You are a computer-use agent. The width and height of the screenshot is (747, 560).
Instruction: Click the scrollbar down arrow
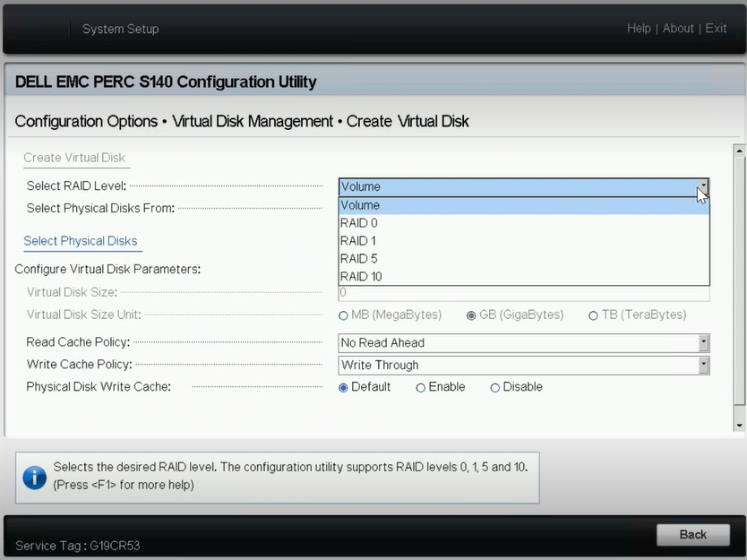click(739, 425)
